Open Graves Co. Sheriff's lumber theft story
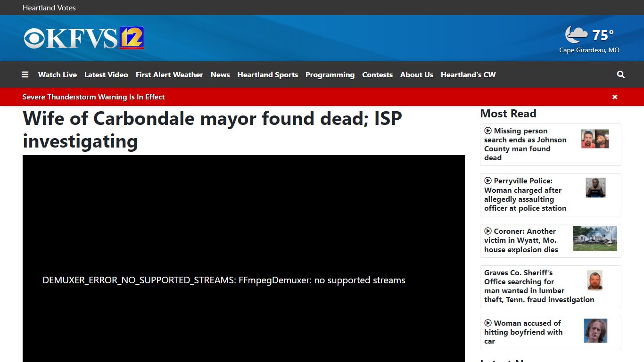644x362 pixels. [x=539, y=286]
